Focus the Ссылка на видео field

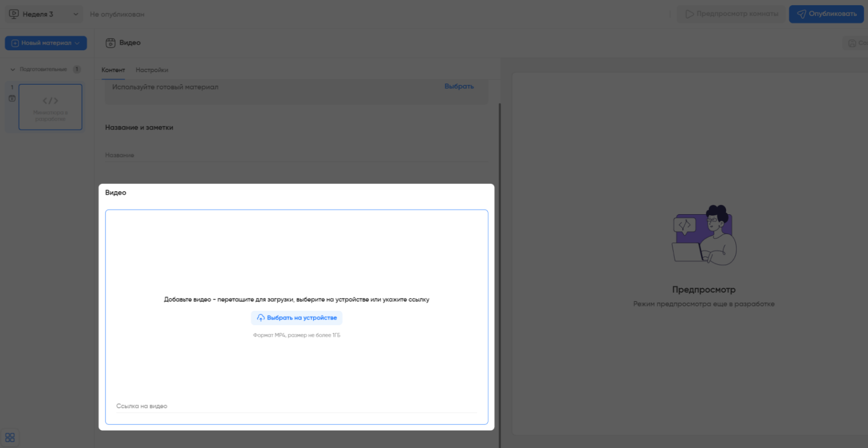click(296, 406)
